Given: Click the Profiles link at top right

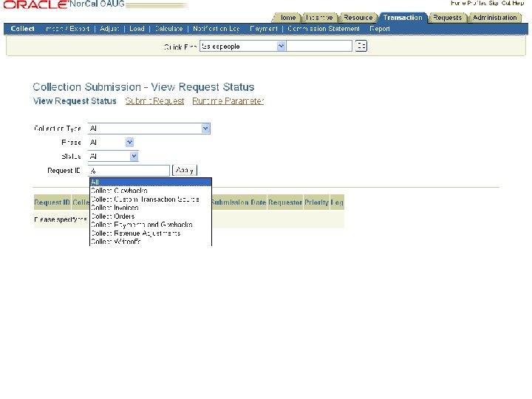Looking at the screenshot, I should [477, 3].
